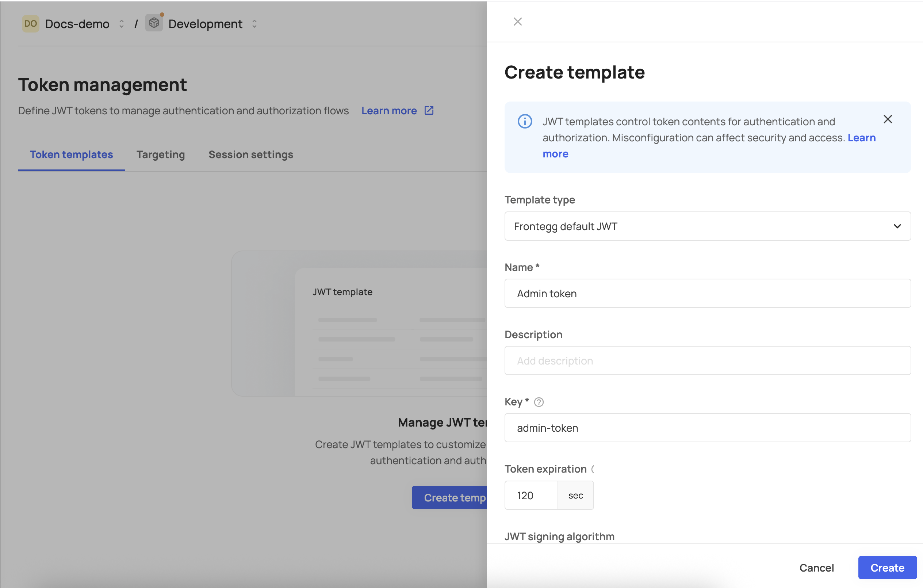Open the help tooltip icon beside the Key field
This screenshot has width=923, height=588.
tap(539, 402)
